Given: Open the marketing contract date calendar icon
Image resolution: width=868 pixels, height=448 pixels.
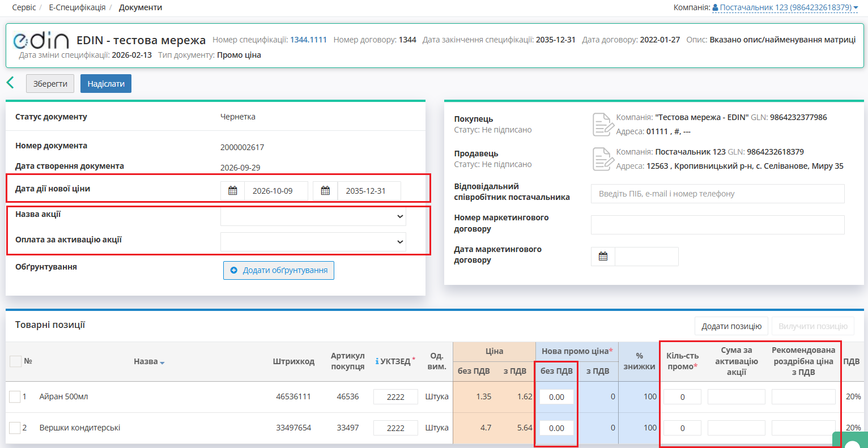Looking at the screenshot, I should 603,257.
